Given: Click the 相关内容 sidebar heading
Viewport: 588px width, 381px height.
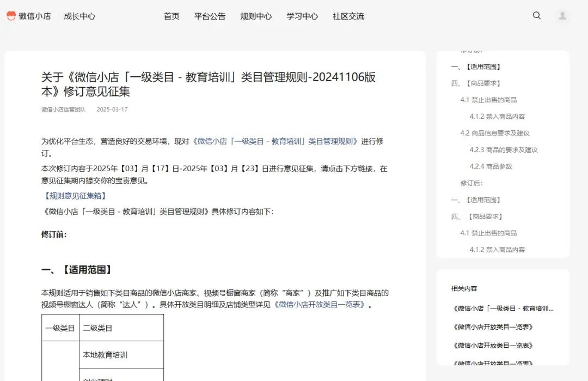Looking at the screenshot, I should [464, 288].
